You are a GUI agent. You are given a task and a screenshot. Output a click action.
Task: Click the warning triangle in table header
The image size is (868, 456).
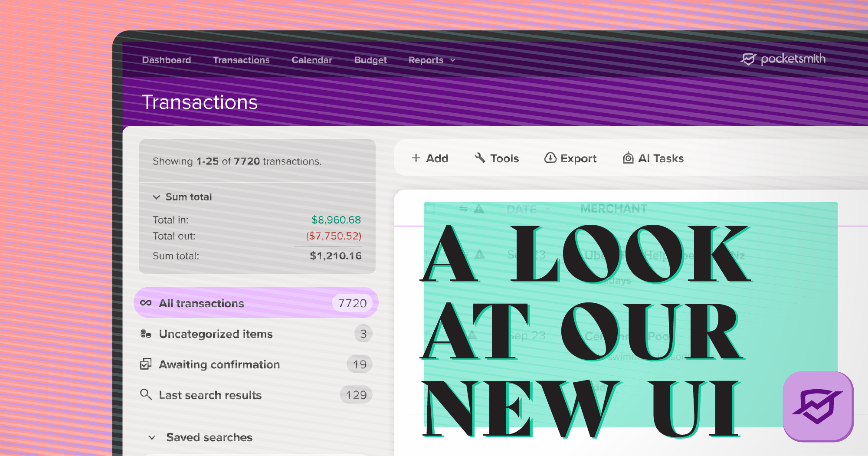coord(479,209)
